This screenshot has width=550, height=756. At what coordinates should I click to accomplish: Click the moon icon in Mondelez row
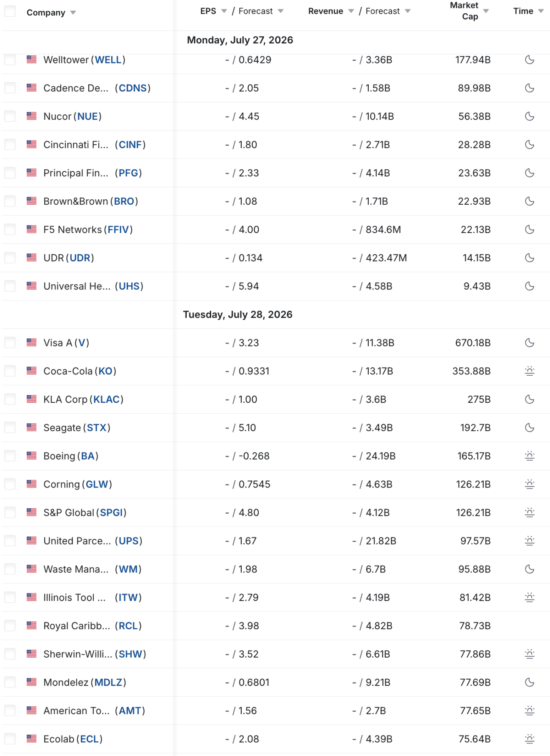click(529, 682)
